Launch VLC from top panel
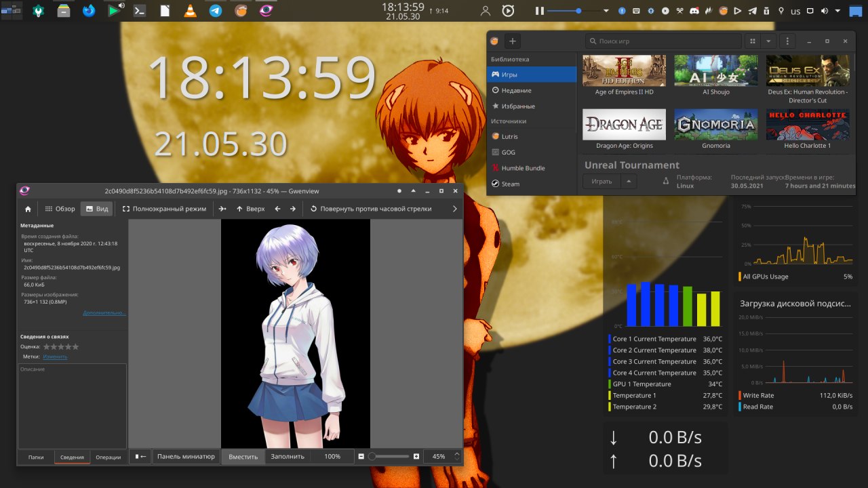Viewport: 868px width, 488px height. 191,10
